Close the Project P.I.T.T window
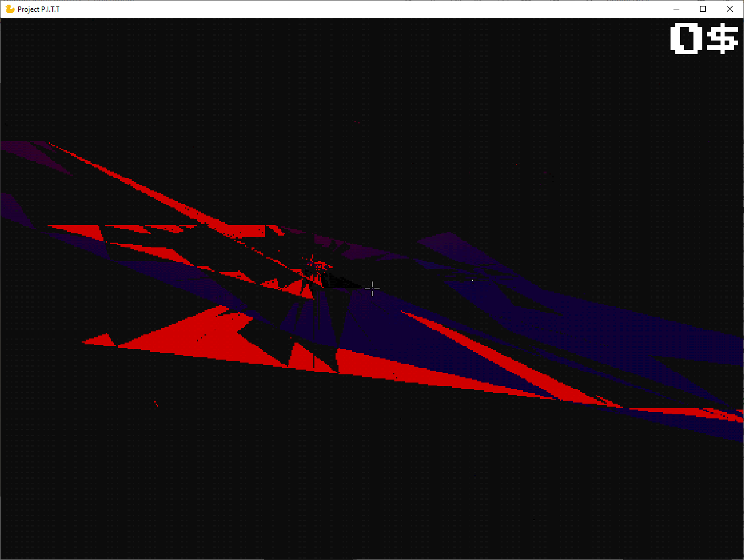 730,9
